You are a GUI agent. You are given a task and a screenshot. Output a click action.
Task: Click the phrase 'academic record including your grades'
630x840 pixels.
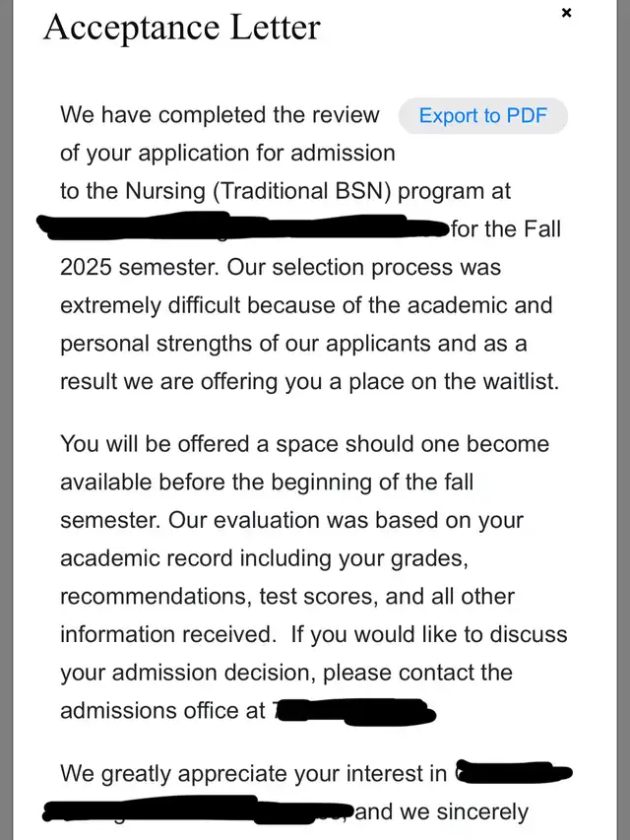coord(264,558)
